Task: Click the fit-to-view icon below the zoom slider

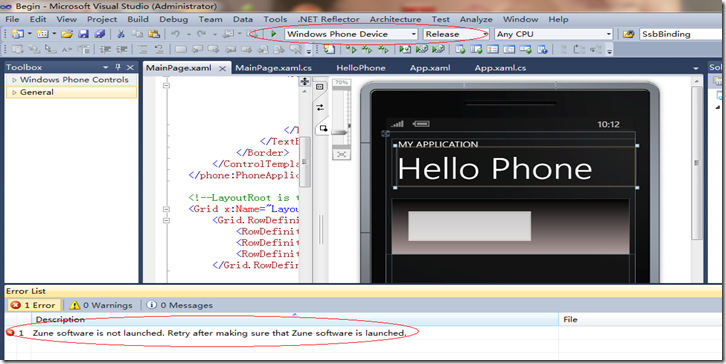Action: pyautogui.click(x=342, y=154)
